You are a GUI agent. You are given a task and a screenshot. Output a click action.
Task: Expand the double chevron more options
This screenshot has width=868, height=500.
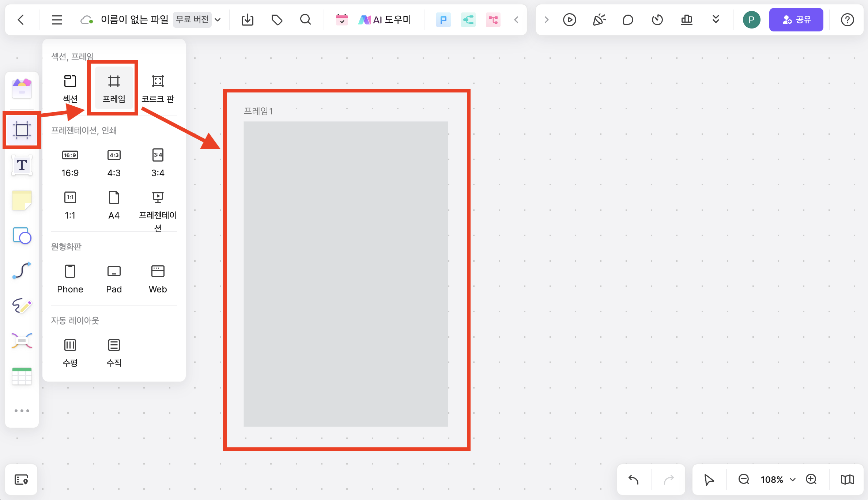716,19
